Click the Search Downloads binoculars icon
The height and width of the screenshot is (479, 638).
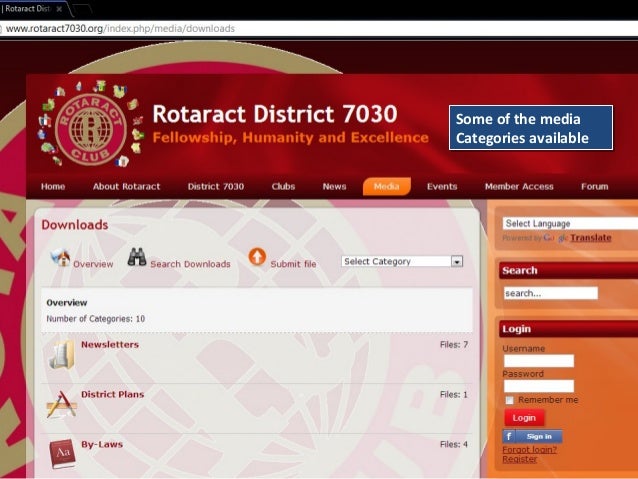click(137, 257)
